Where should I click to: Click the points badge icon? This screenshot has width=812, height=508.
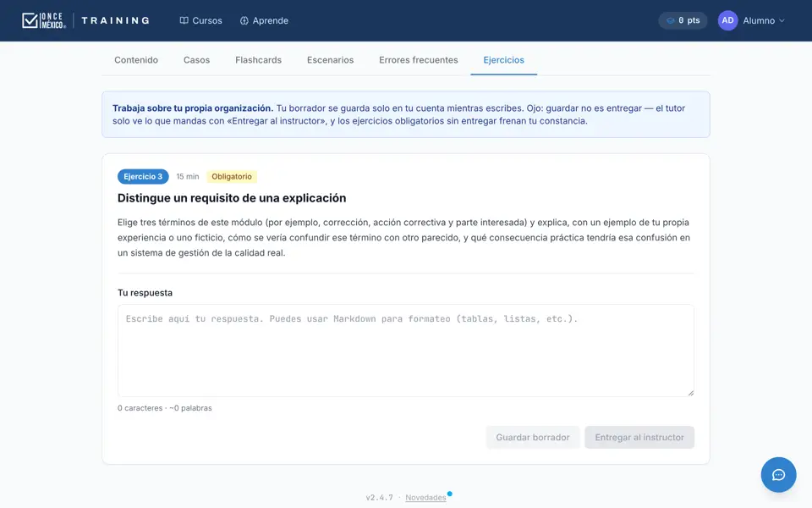670,20
